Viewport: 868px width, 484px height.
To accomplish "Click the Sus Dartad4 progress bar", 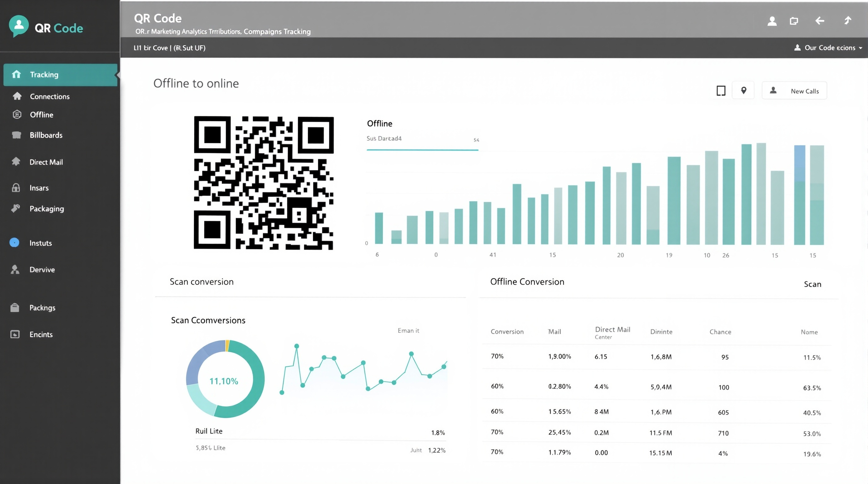I will coord(422,150).
